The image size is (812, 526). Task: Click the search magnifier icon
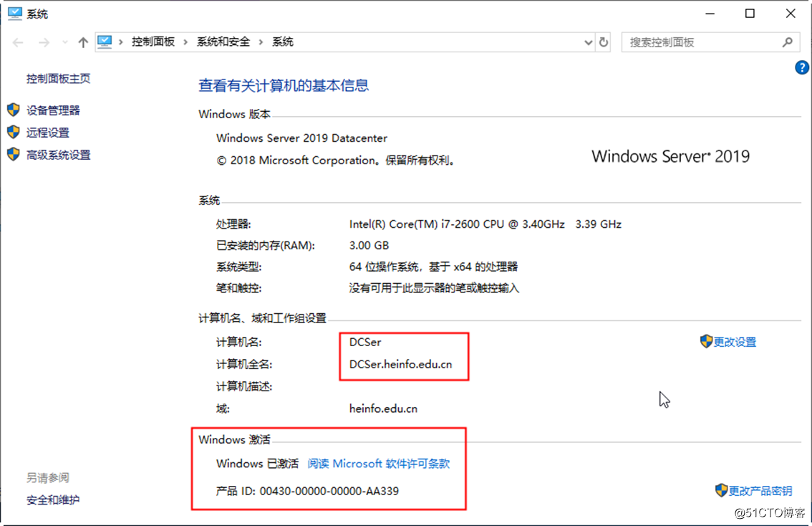[788, 42]
